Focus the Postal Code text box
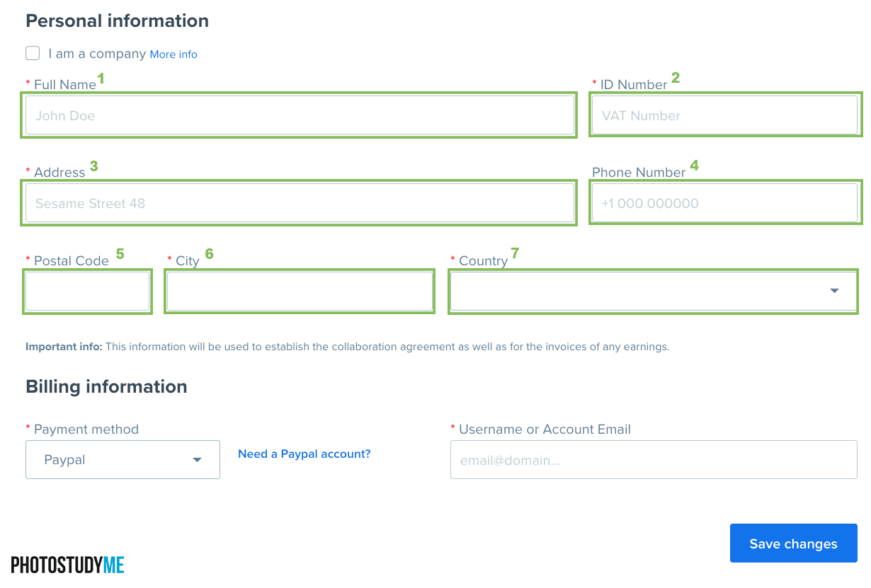 click(x=87, y=292)
